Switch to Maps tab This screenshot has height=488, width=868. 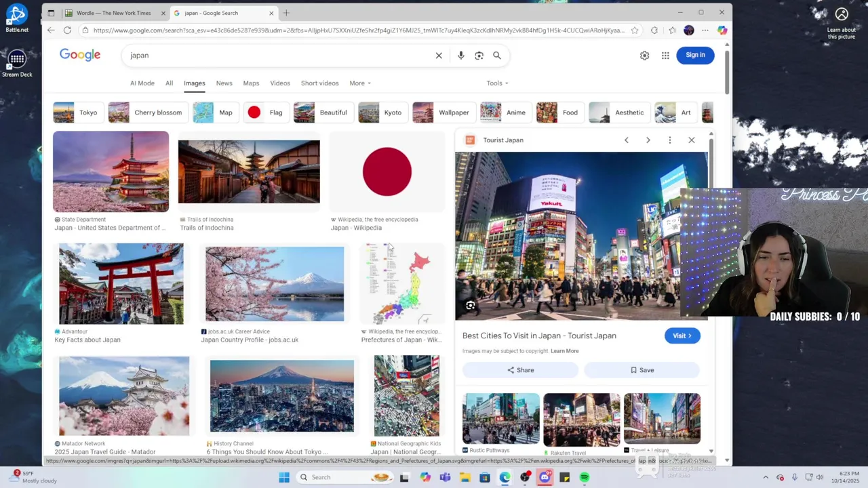point(251,83)
